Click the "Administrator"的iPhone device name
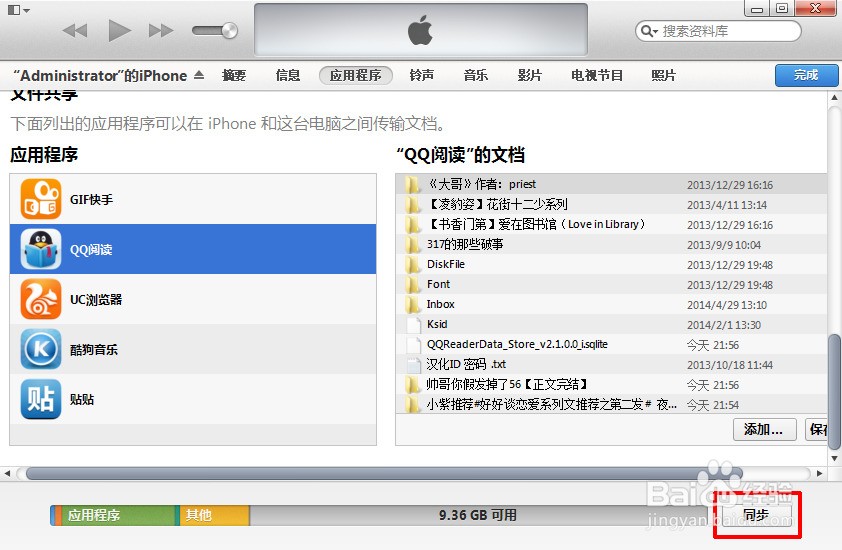 click(100, 75)
